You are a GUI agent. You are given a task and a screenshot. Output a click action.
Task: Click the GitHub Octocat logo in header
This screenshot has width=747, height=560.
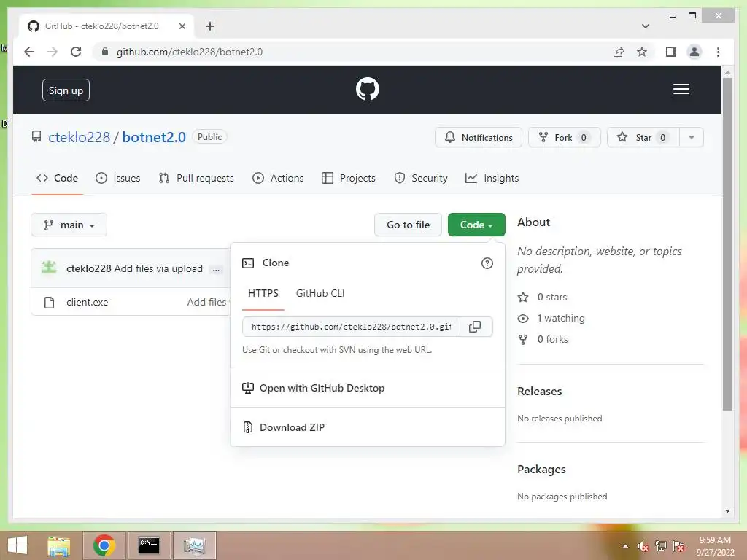point(368,89)
